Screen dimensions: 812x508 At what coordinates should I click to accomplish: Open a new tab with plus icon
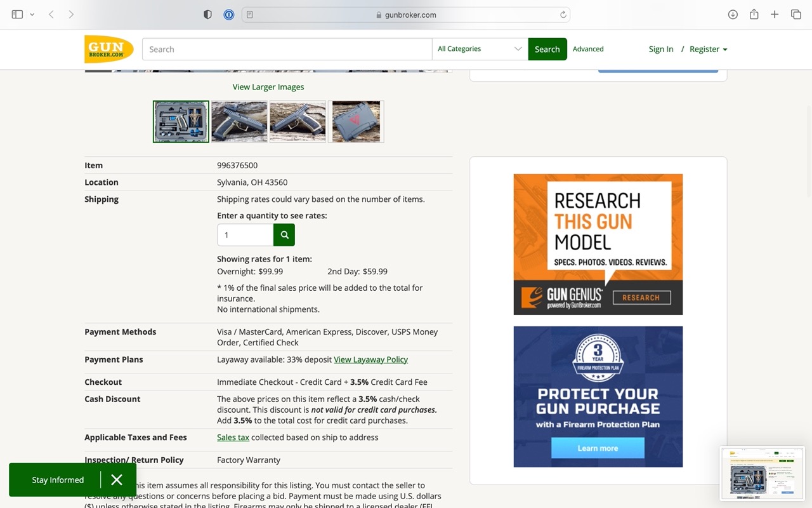[x=775, y=15]
